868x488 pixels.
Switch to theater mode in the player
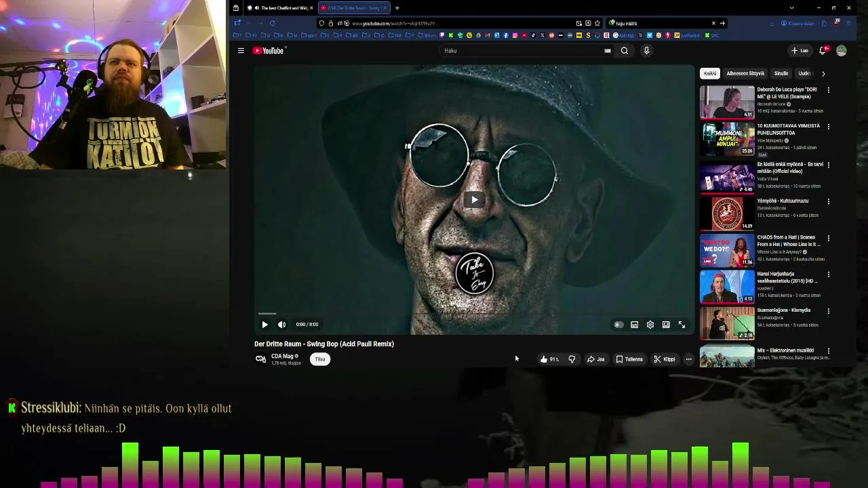(666, 325)
